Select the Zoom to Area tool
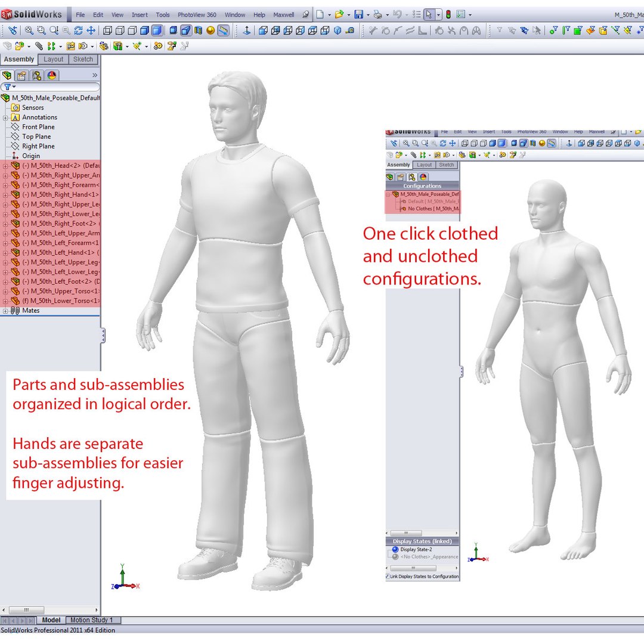 tap(41, 30)
